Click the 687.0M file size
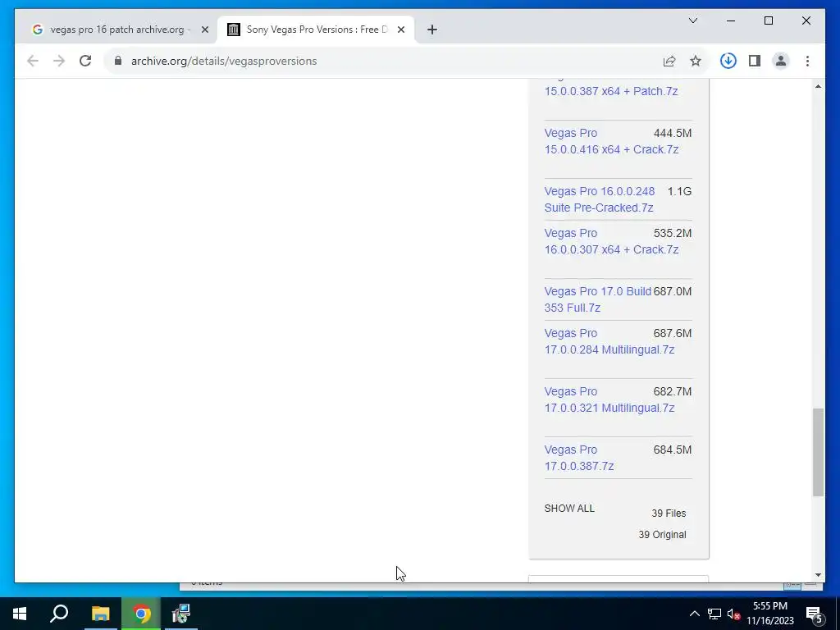The image size is (840, 630). (x=673, y=291)
